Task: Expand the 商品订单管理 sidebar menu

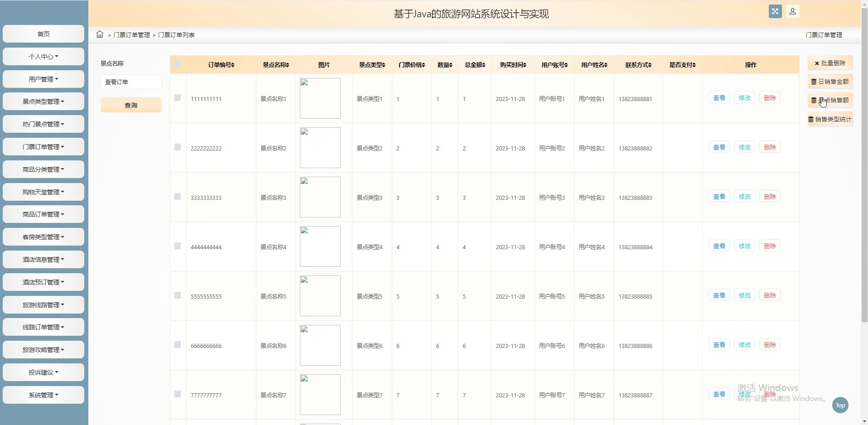Action: coord(43,214)
